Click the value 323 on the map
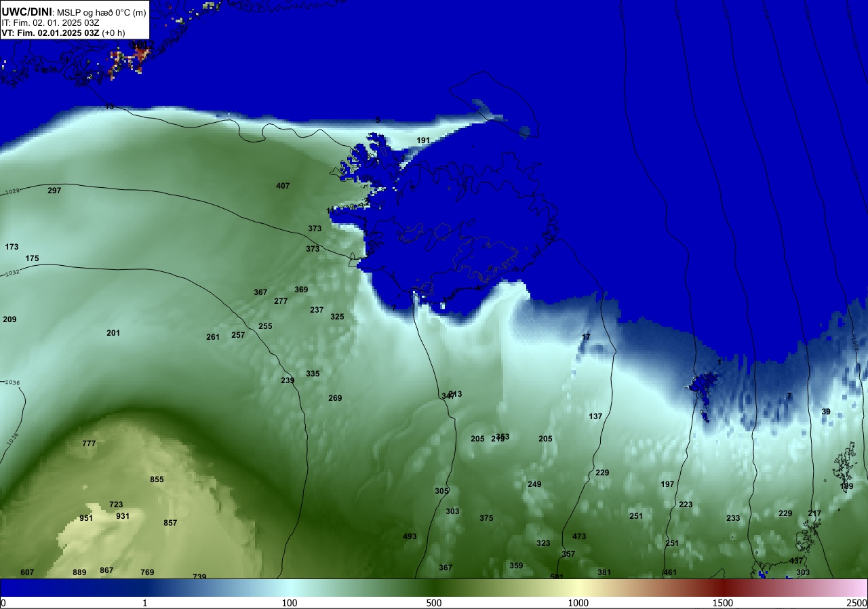868x609 pixels. (543, 543)
